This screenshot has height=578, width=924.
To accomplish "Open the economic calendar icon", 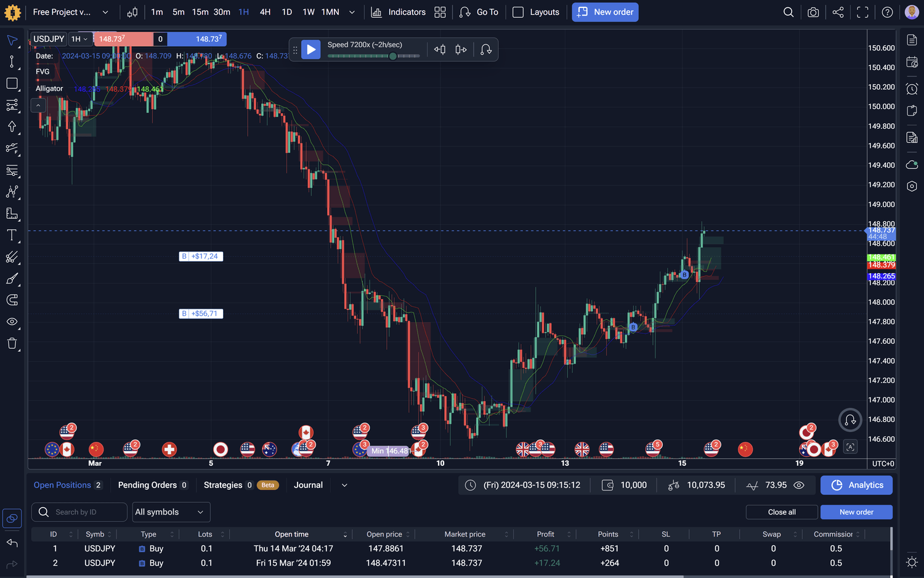I will (912, 62).
